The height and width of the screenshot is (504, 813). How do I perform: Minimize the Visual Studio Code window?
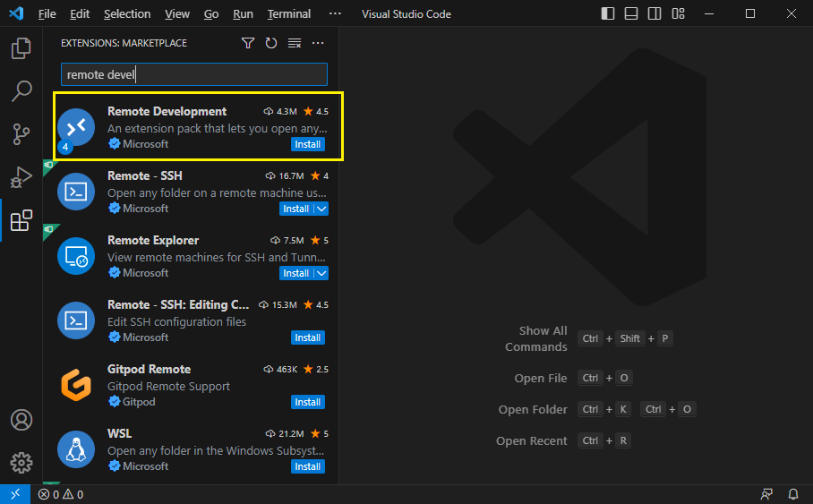coord(709,13)
